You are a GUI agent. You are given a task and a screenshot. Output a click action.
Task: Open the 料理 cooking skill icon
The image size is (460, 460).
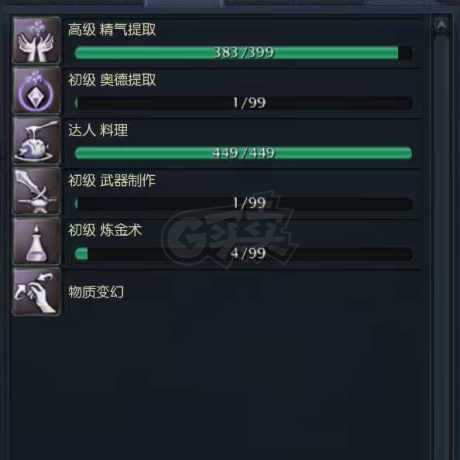coord(36,141)
